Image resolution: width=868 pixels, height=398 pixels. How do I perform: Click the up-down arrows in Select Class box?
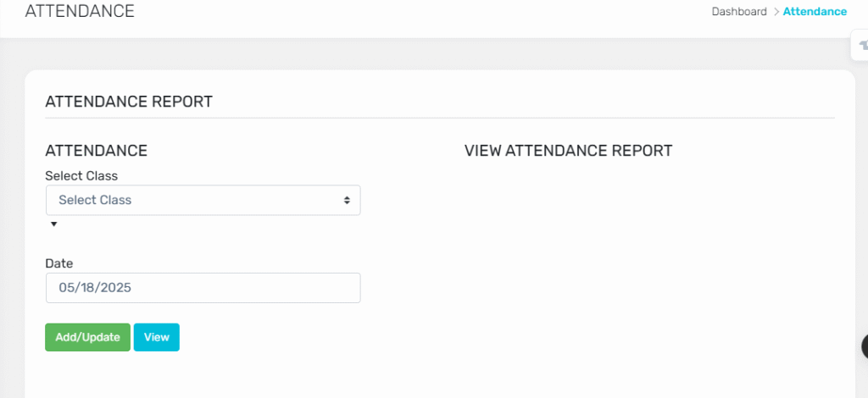[x=347, y=200]
